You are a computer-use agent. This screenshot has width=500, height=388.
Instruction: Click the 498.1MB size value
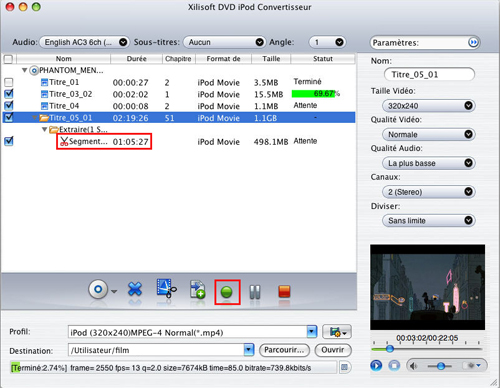click(271, 142)
